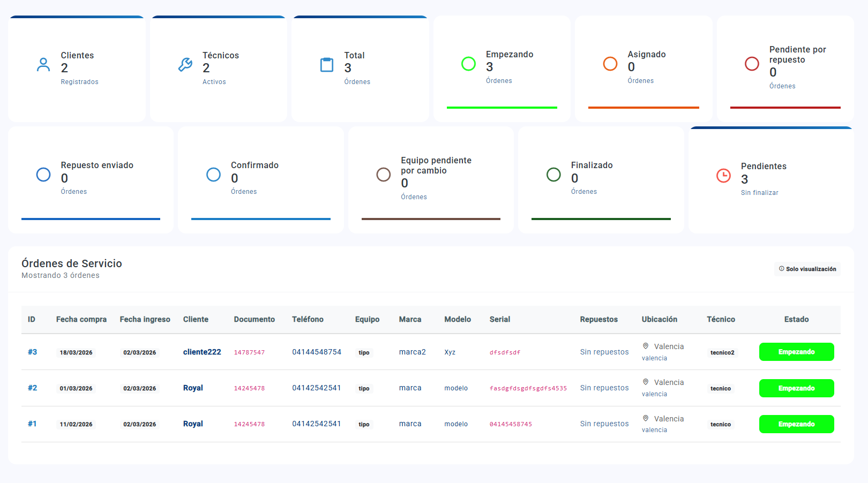Click the orange Asignado status circle
This screenshot has width=868, height=483.
pos(610,63)
